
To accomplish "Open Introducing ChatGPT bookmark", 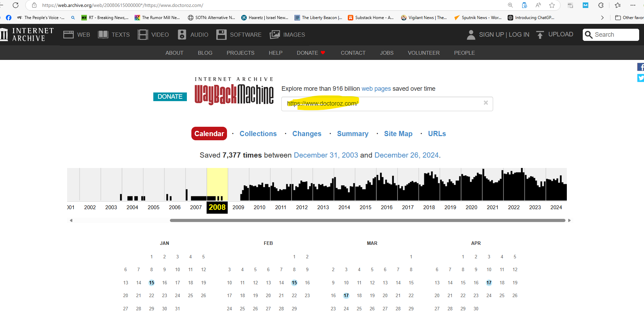I will [x=531, y=18].
